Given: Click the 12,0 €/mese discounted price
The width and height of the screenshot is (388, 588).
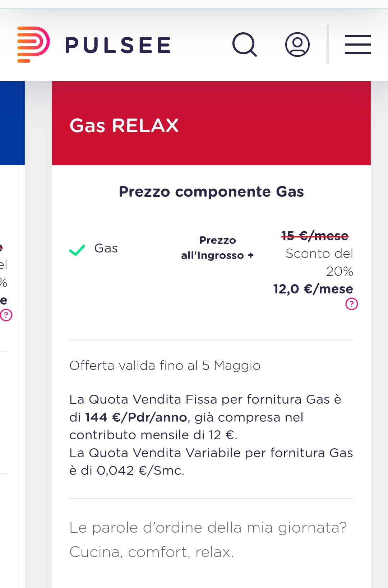Looking at the screenshot, I should [313, 289].
